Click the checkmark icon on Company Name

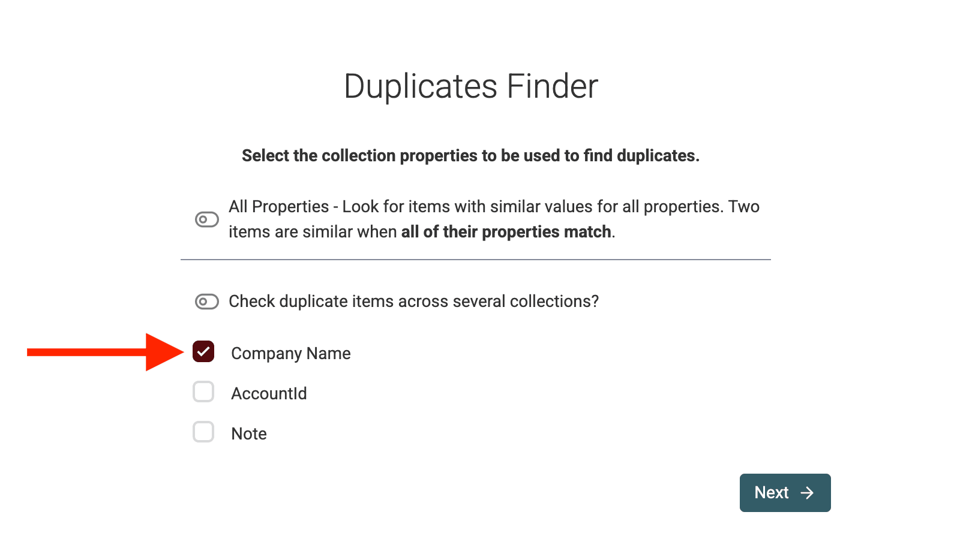(203, 353)
